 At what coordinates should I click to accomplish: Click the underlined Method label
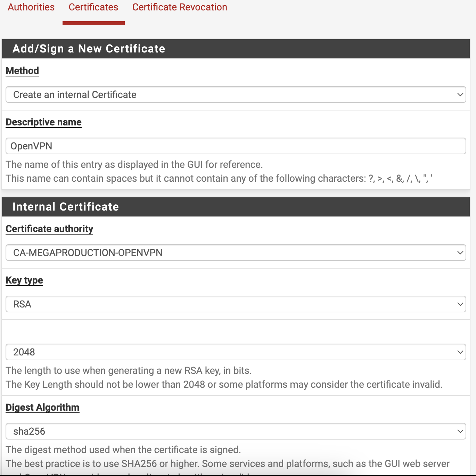(22, 71)
